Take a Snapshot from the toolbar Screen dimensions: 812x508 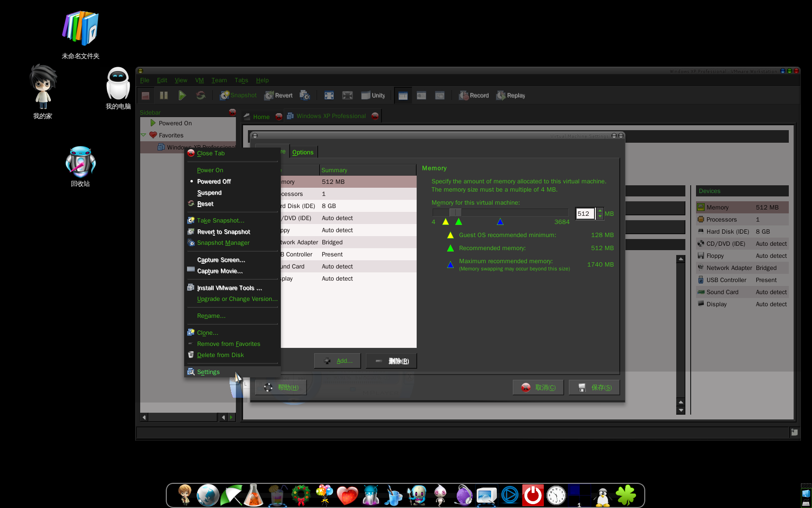pyautogui.click(x=238, y=95)
